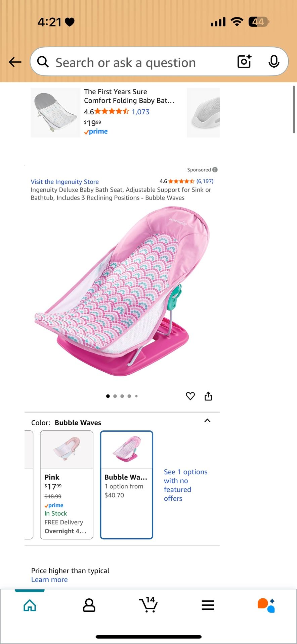Tap the share icon below product image
297x644 pixels.
(x=208, y=396)
